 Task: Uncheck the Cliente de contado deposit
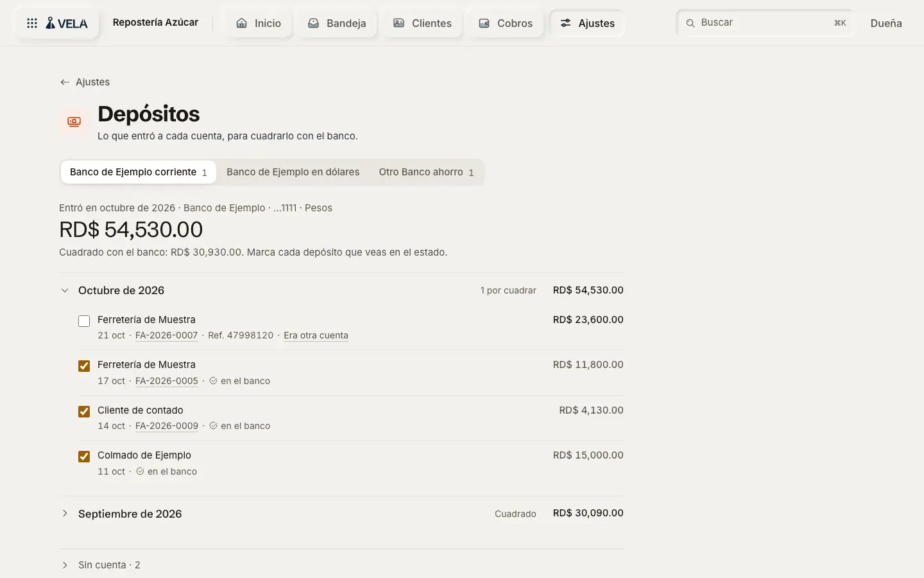pyautogui.click(x=84, y=412)
